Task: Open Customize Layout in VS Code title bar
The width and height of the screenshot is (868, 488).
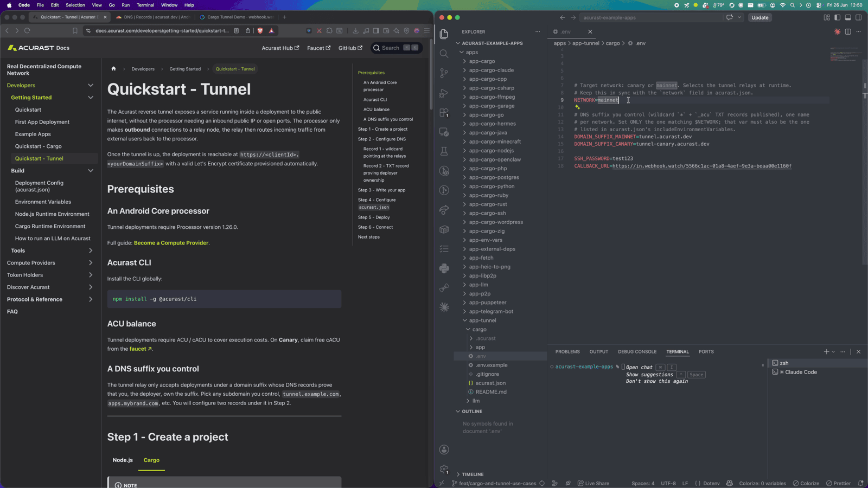Action: [x=827, y=17]
